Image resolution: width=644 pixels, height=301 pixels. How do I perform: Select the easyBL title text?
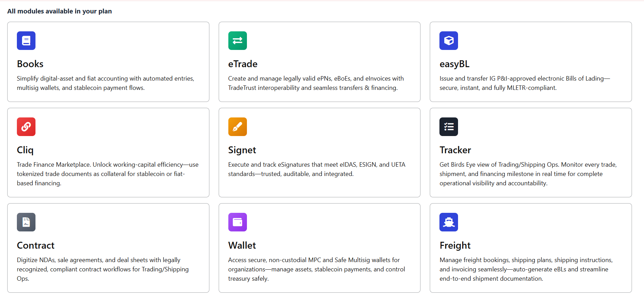pos(454,64)
